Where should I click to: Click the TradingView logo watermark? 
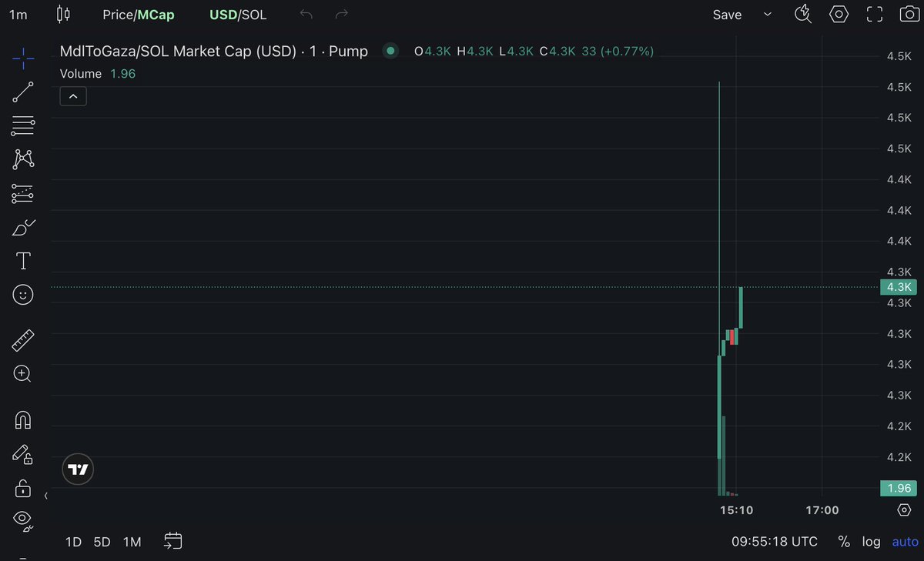pyautogui.click(x=77, y=469)
